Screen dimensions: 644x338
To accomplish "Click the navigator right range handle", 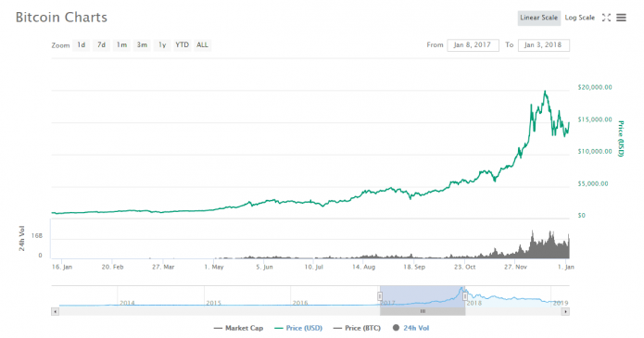I will point(465,296).
